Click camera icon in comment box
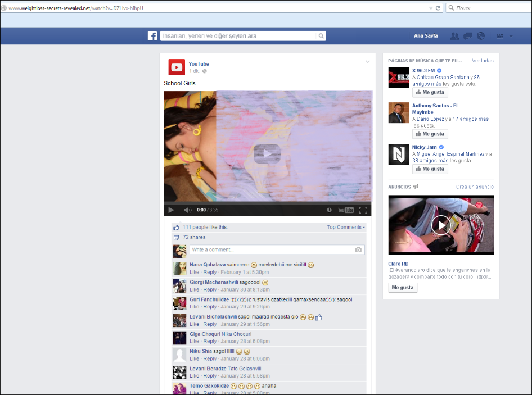 click(x=358, y=250)
